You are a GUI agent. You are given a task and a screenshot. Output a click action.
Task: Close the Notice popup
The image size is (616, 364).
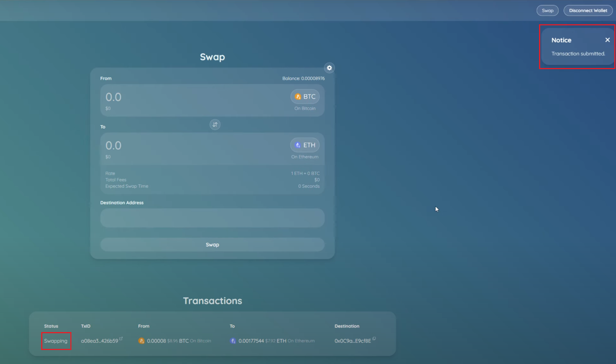pyautogui.click(x=607, y=40)
